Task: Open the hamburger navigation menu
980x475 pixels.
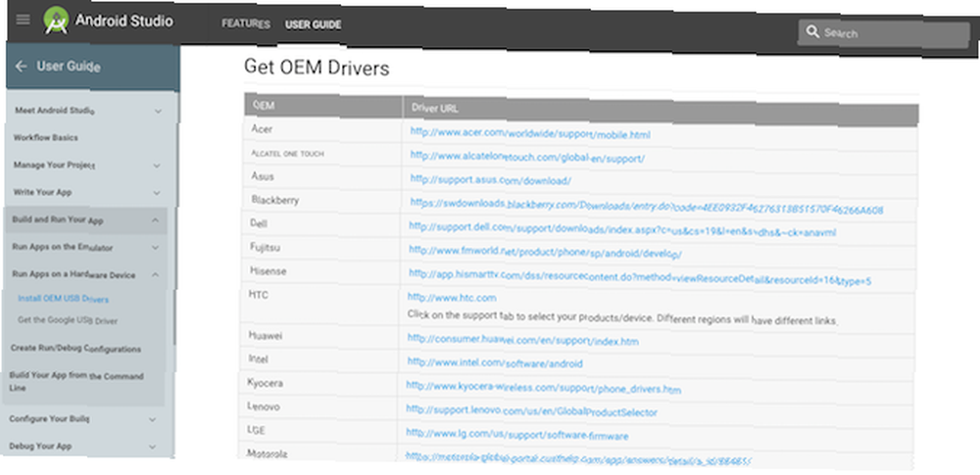Action: [23, 19]
